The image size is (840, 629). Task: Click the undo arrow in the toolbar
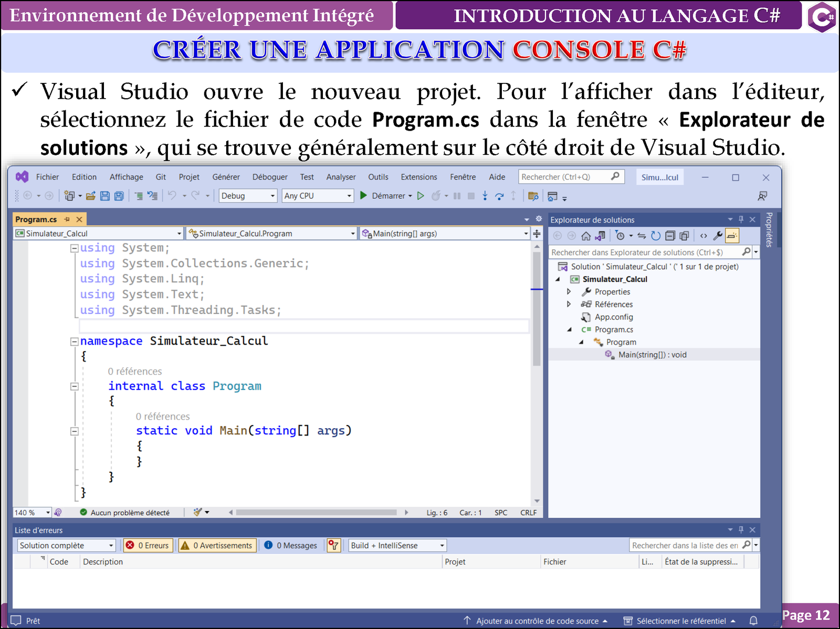click(172, 196)
